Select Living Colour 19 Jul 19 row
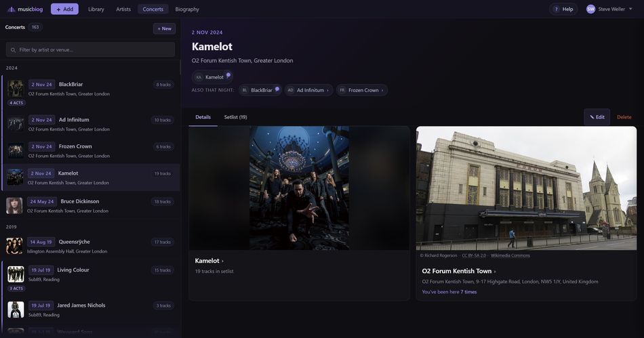 click(x=92, y=278)
